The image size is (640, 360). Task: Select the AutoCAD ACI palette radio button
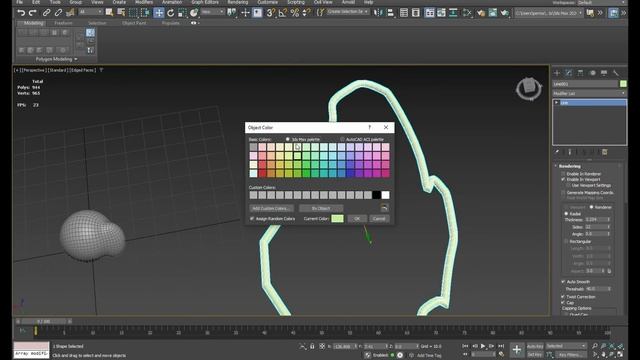[342, 139]
